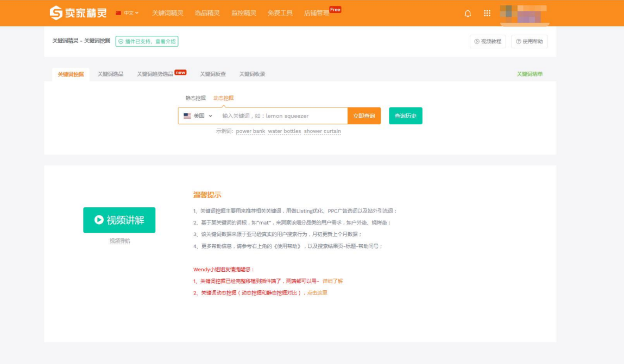Switch to 关键词反查 tab
The image size is (624, 364).
coord(212,74)
